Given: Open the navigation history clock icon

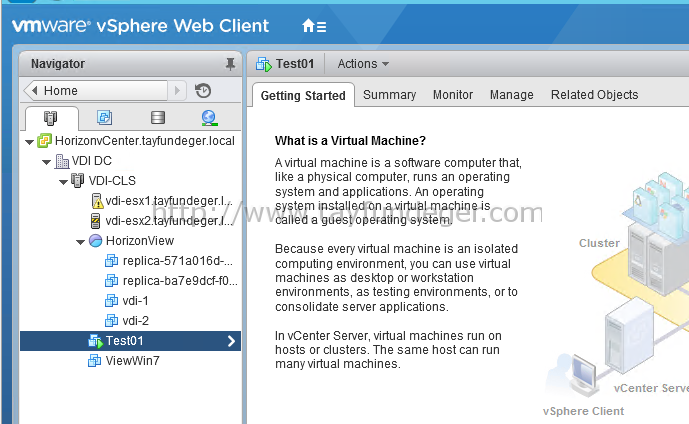Looking at the screenshot, I should pyautogui.click(x=203, y=91).
